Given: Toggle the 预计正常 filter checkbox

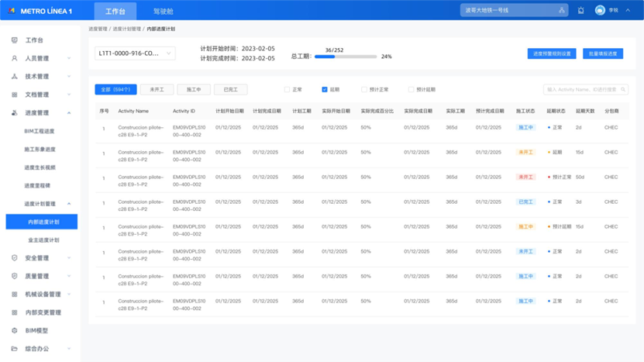Looking at the screenshot, I should point(364,90).
